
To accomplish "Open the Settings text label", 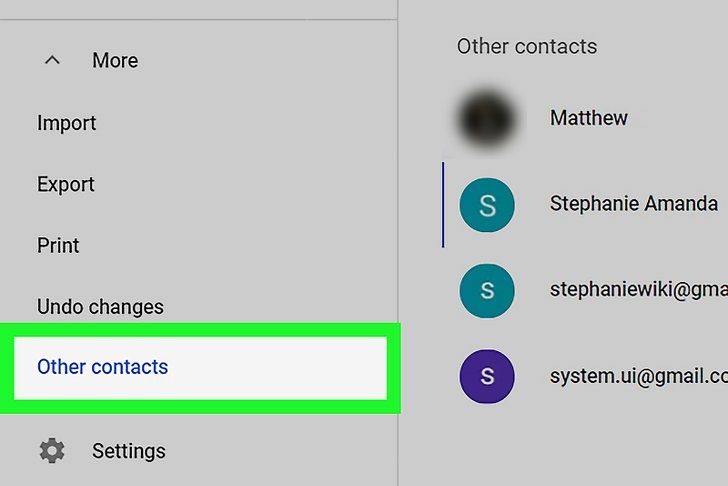I will (129, 451).
